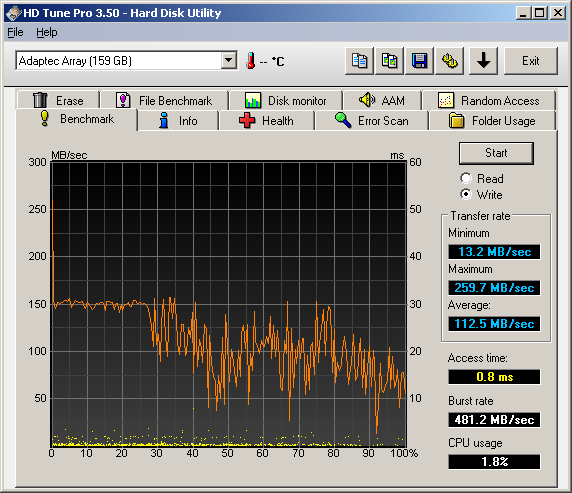This screenshot has height=493, width=572.
Task: Expand the Adaptec Array drive dropdown
Action: click(229, 61)
